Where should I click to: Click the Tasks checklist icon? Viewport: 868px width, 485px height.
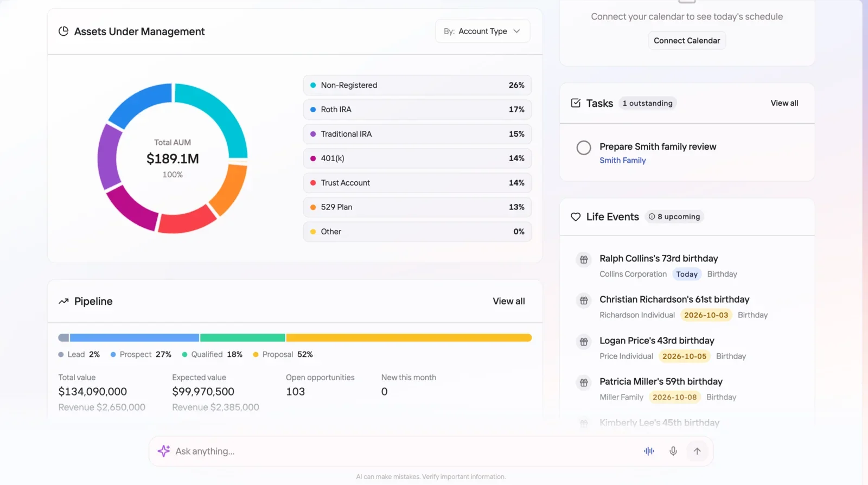pyautogui.click(x=576, y=103)
